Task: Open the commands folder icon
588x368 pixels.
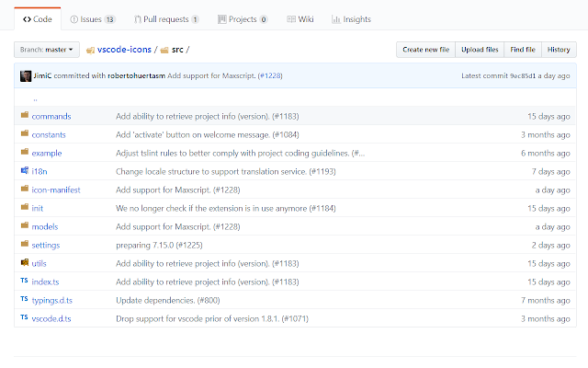Action: click(25, 115)
